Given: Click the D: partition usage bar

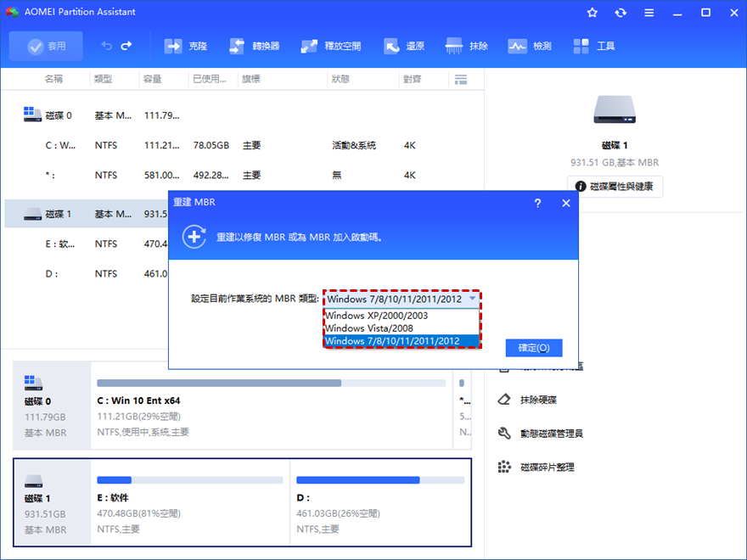Looking at the screenshot, I should 380,480.
